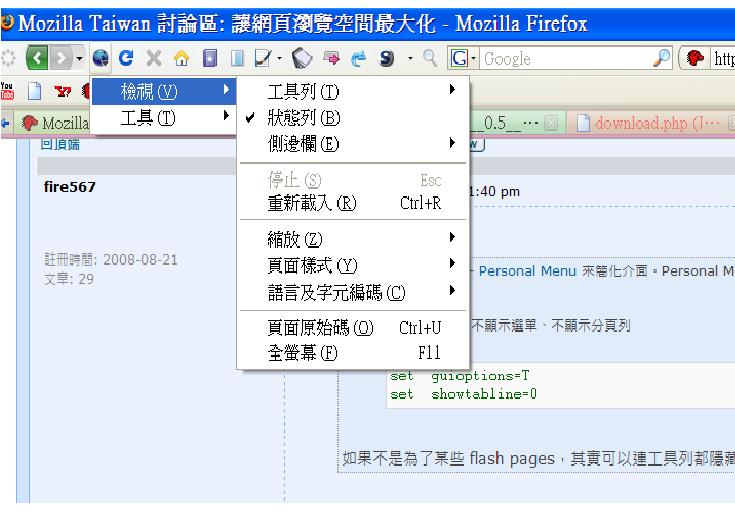The width and height of the screenshot is (735, 512).
Task: Click the dark S circle toolbar icon
Action: (386, 59)
